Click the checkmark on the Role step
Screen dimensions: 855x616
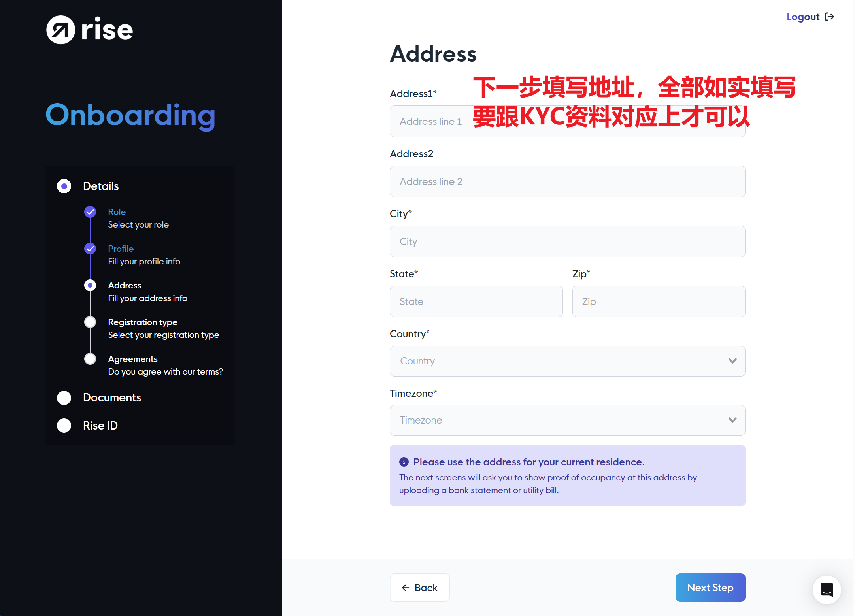click(90, 212)
